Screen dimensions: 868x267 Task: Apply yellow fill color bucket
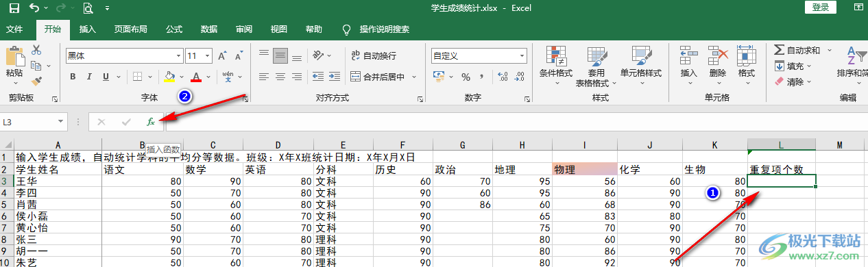coord(170,76)
